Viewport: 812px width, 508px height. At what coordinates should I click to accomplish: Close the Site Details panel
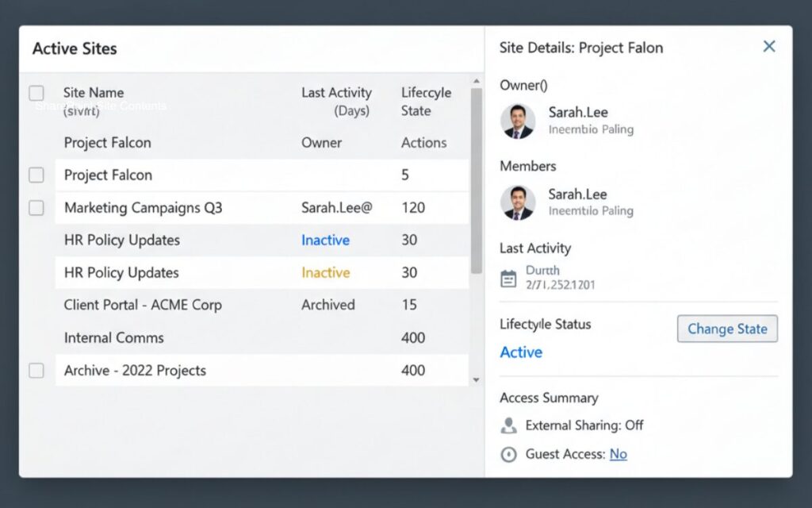point(768,47)
